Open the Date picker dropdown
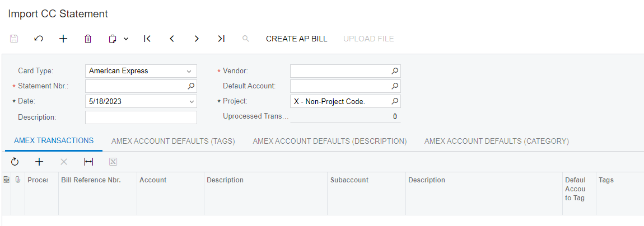The image size is (644, 226). coord(191,102)
